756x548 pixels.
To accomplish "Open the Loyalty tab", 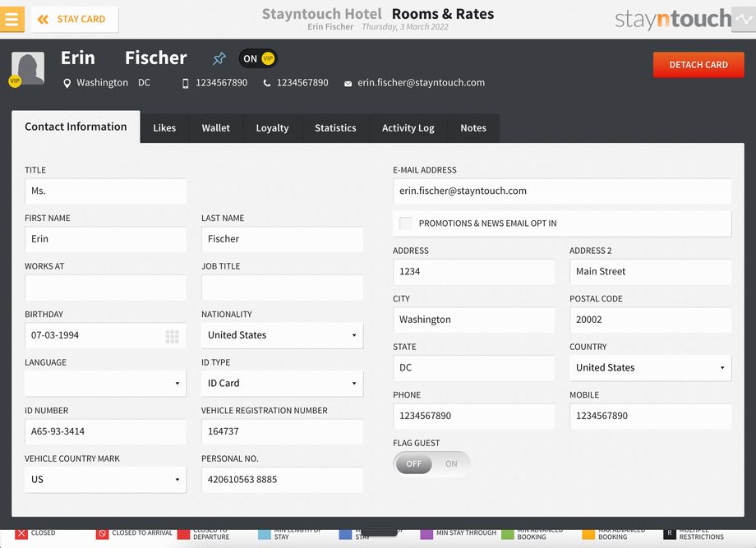I will pyautogui.click(x=273, y=128).
